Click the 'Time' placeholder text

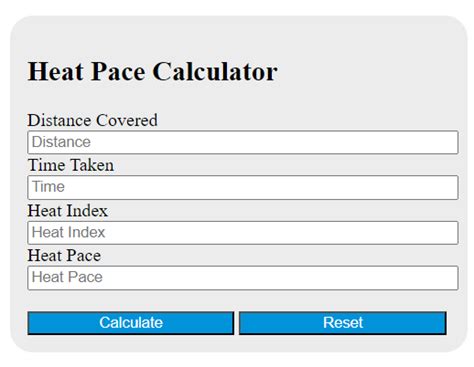(x=48, y=187)
